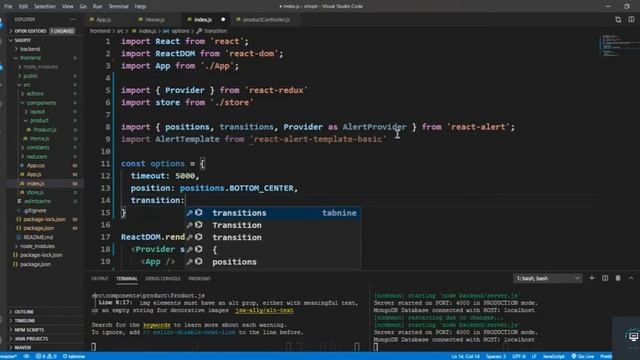Kill terminal with trash icon
Viewport: 640px width, 360px height.
tap(618, 278)
